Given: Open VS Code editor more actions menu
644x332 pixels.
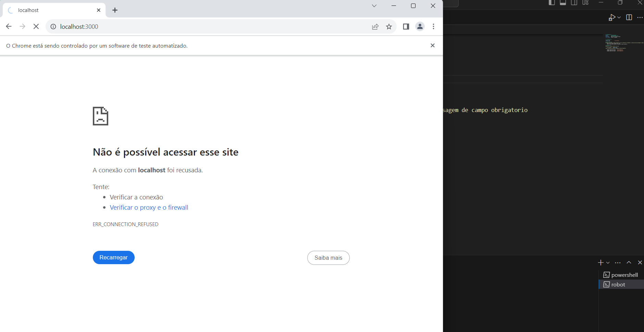Looking at the screenshot, I should (640, 17).
